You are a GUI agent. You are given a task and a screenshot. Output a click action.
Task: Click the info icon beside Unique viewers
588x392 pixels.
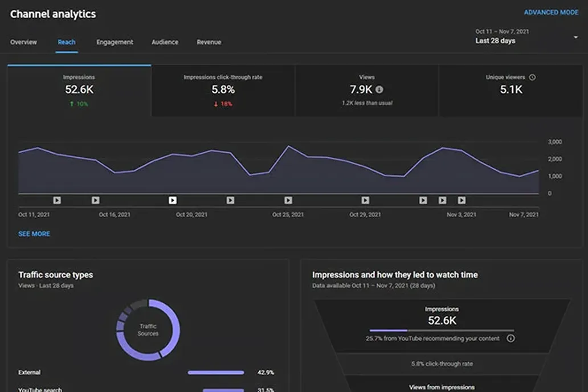[532, 77]
